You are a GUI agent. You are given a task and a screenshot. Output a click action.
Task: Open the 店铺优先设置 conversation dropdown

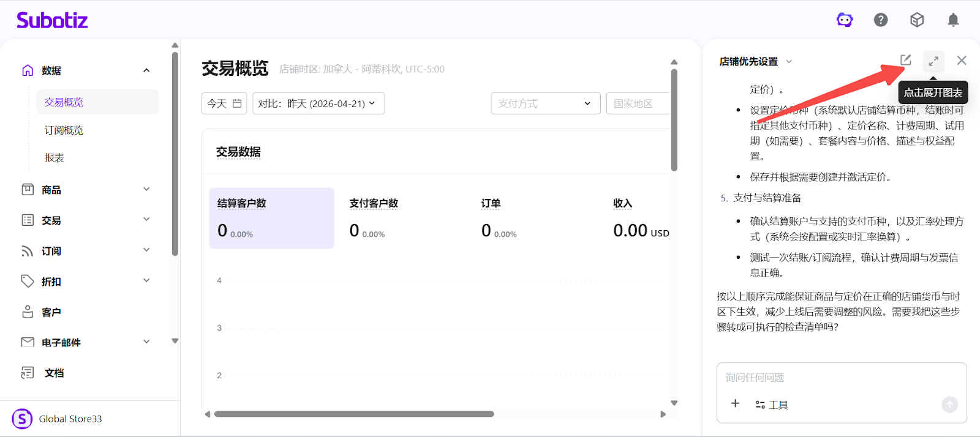(755, 61)
